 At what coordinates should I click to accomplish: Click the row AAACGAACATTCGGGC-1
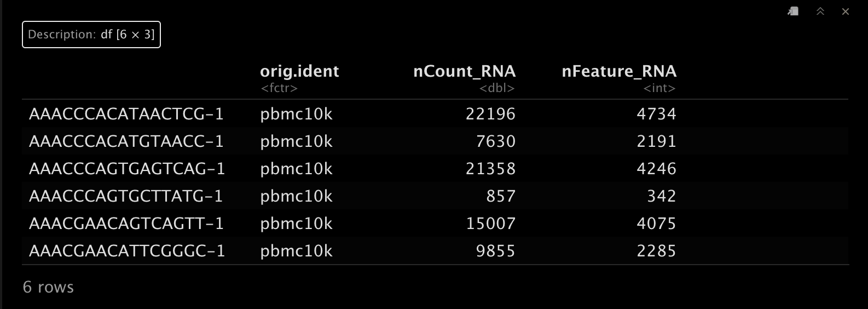point(435,251)
